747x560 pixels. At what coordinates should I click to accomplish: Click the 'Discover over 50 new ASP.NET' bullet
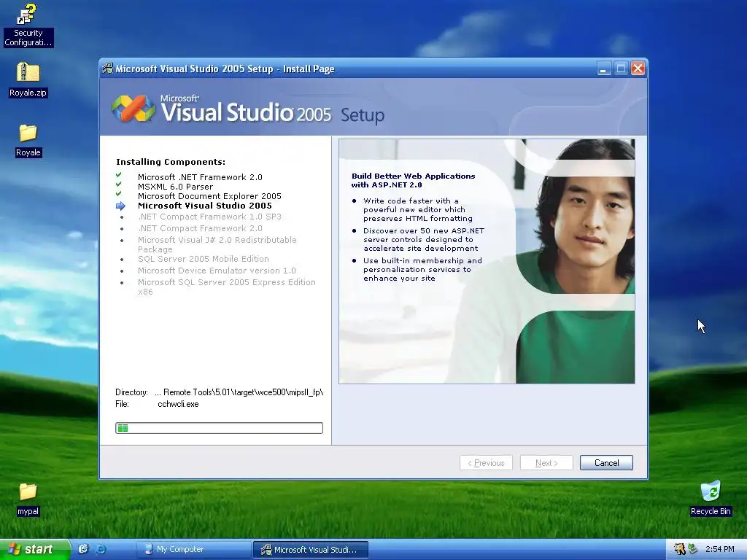tap(424, 239)
